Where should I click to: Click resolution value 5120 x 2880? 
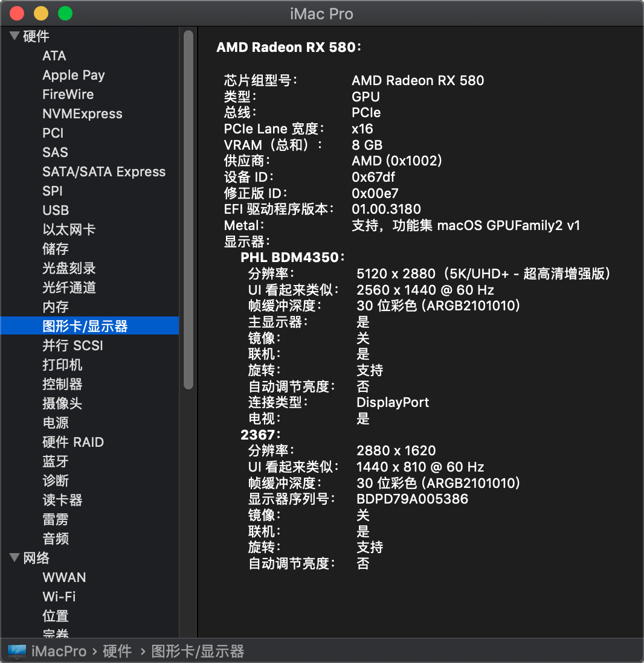click(x=396, y=274)
